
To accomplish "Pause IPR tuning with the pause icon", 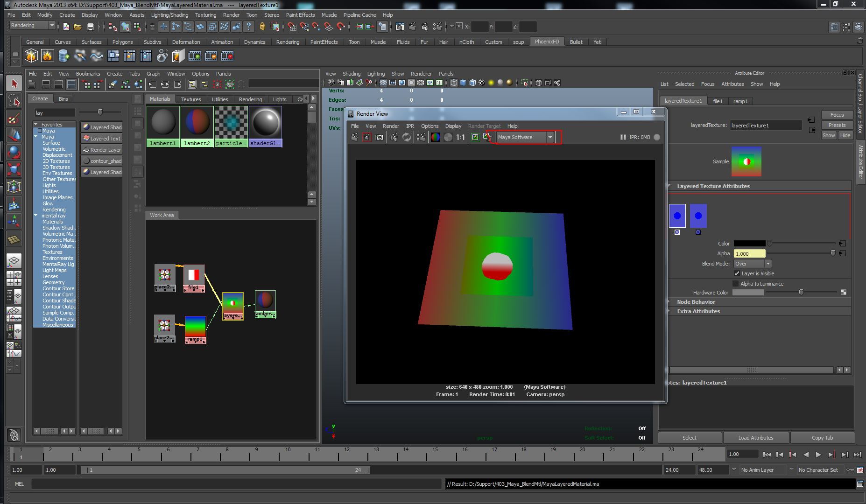I will pyautogui.click(x=623, y=137).
